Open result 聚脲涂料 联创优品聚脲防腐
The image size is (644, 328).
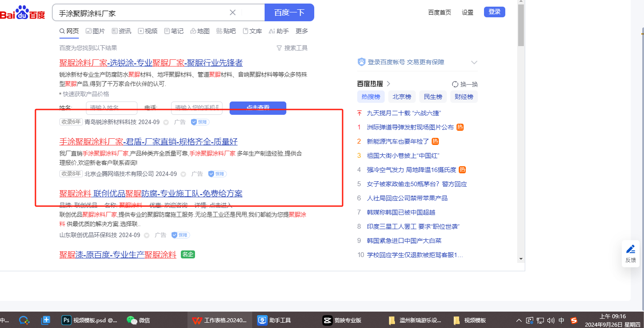tap(151, 194)
